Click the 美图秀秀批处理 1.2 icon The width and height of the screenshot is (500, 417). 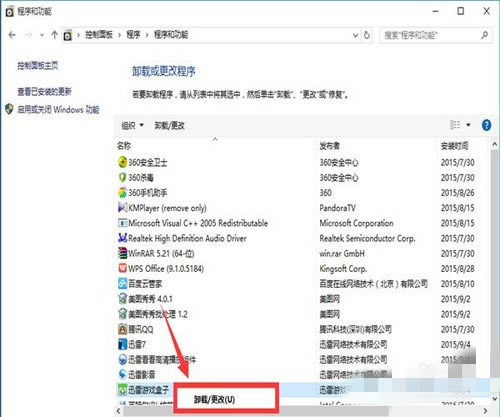[123, 314]
